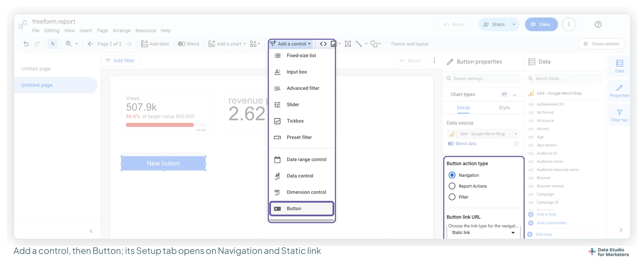Open the Static link dropdown
644x264 pixels.
tap(483, 233)
